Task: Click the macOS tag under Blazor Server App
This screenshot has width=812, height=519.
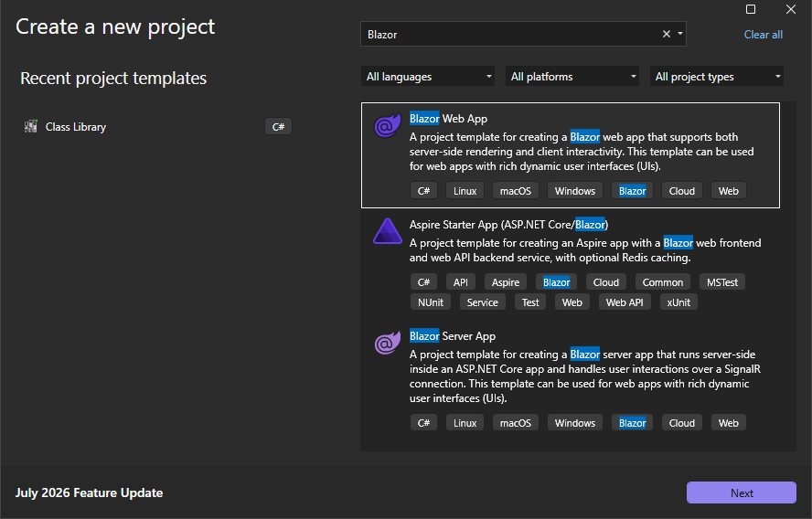Action: 516,423
